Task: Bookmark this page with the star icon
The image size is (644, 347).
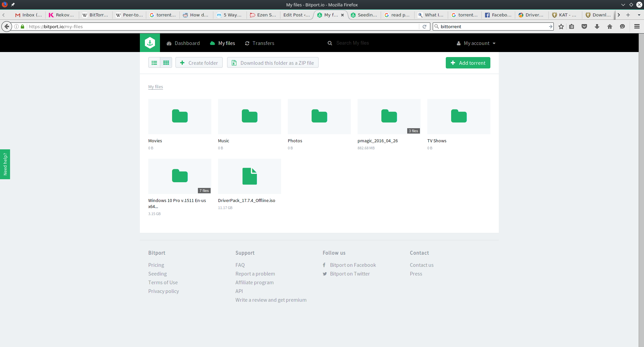Action: pos(561,27)
